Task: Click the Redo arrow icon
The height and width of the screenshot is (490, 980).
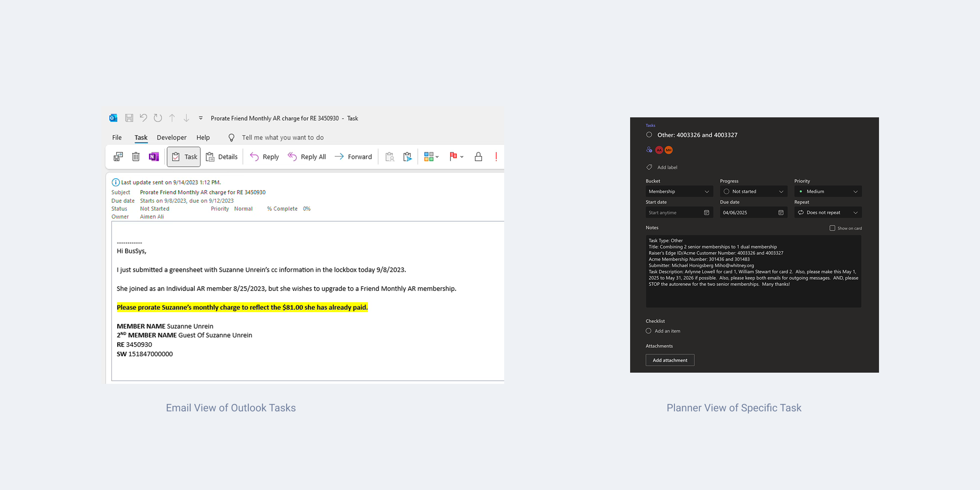Action: tap(158, 118)
